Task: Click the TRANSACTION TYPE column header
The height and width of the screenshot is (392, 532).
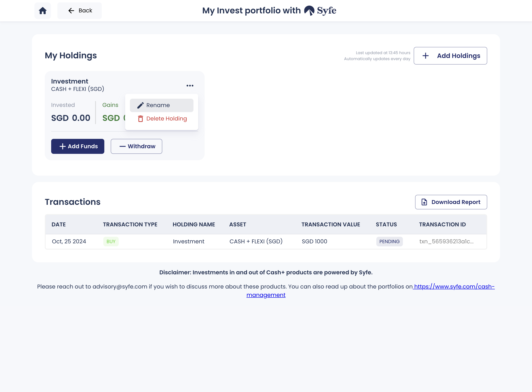Action: 130,225
